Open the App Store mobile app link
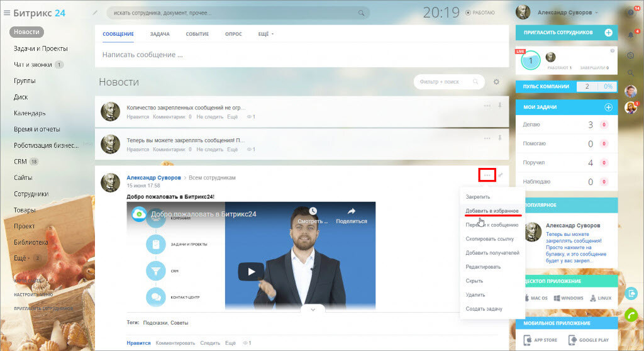 point(540,340)
